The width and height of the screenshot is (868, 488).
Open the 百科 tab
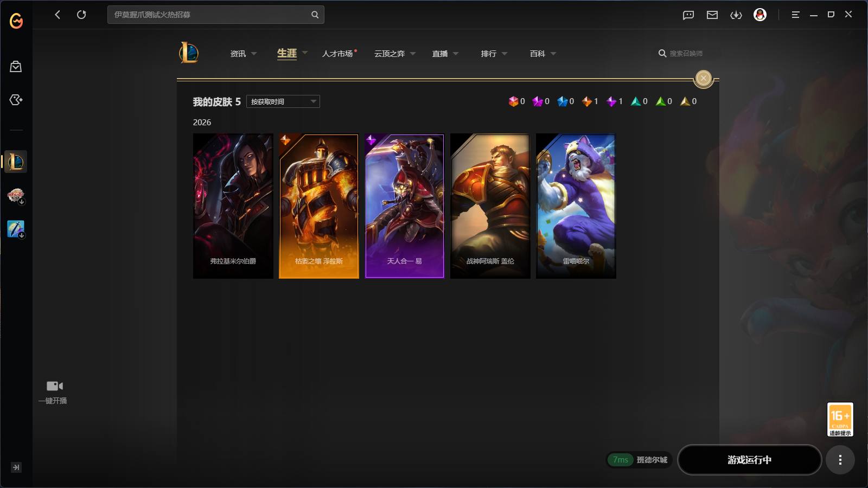click(538, 54)
